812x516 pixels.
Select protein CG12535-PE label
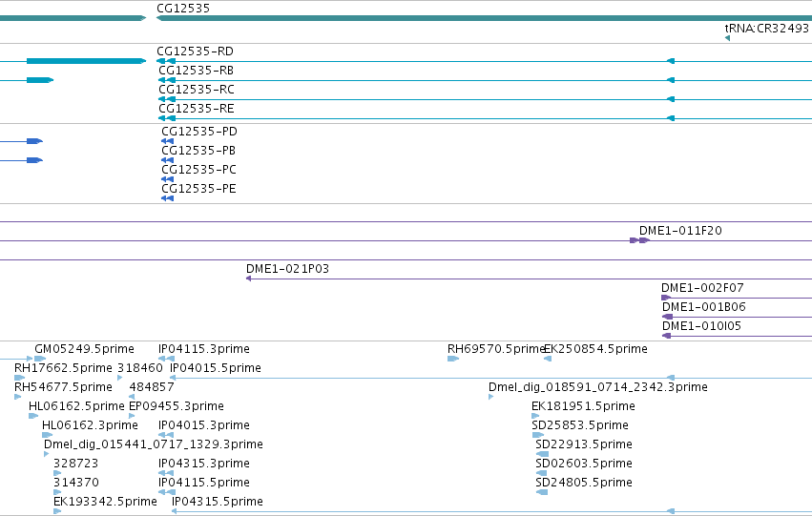pos(198,189)
